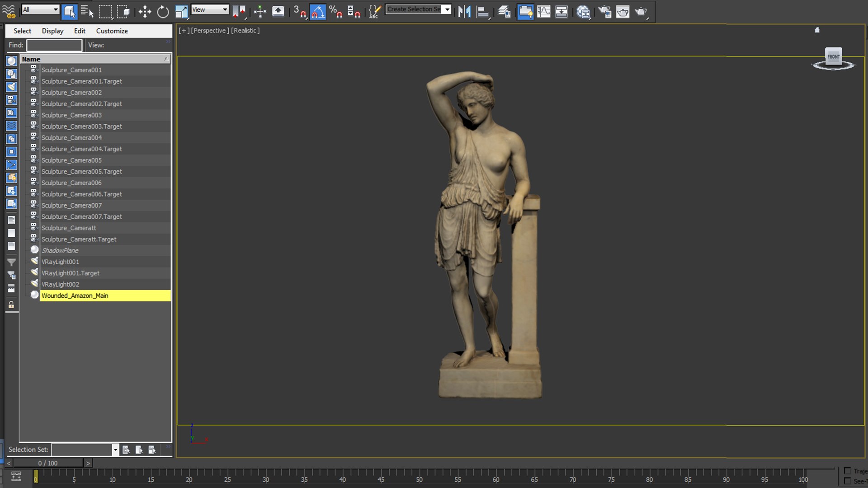Go to next frame with the arrow button
The image size is (868, 488).
pos(88,463)
